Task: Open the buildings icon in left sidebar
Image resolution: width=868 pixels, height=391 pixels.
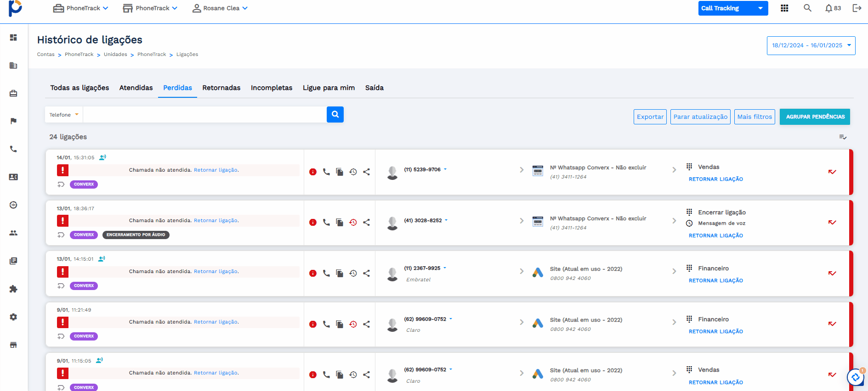Action: click(13, 66)
